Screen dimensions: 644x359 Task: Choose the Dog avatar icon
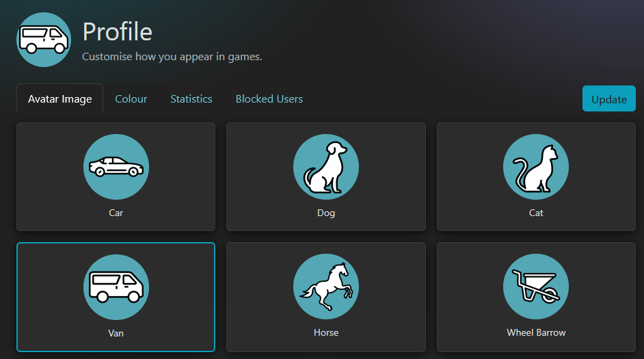pos(326,167)
